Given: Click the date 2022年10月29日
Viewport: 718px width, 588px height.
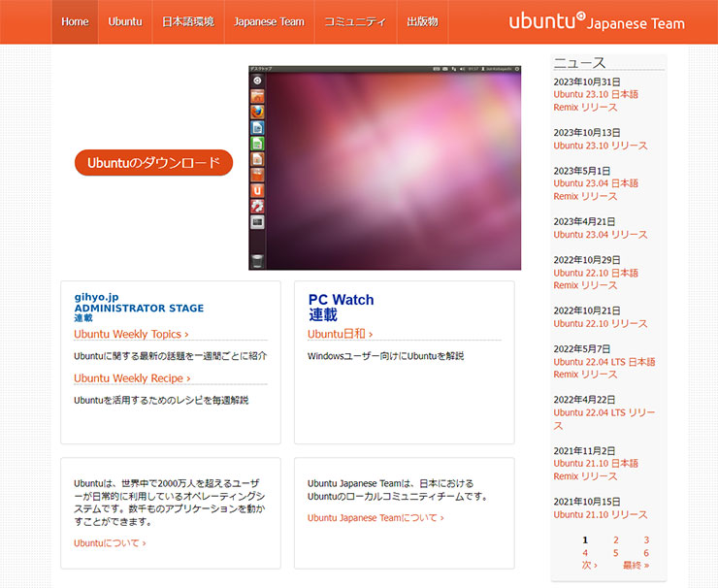Looking at the screenshot, I should coord(587,260).
